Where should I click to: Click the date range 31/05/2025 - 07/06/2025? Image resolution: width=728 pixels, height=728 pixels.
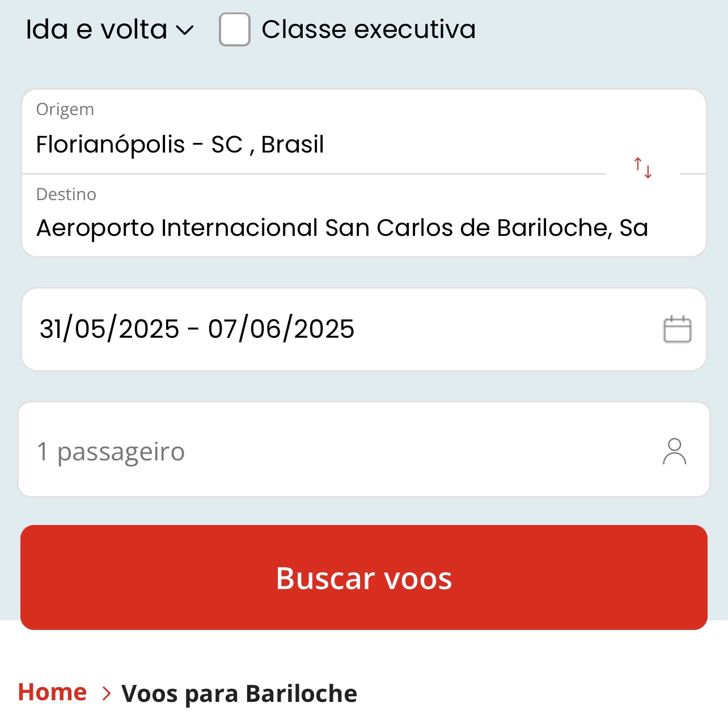(x=196, y=329)
